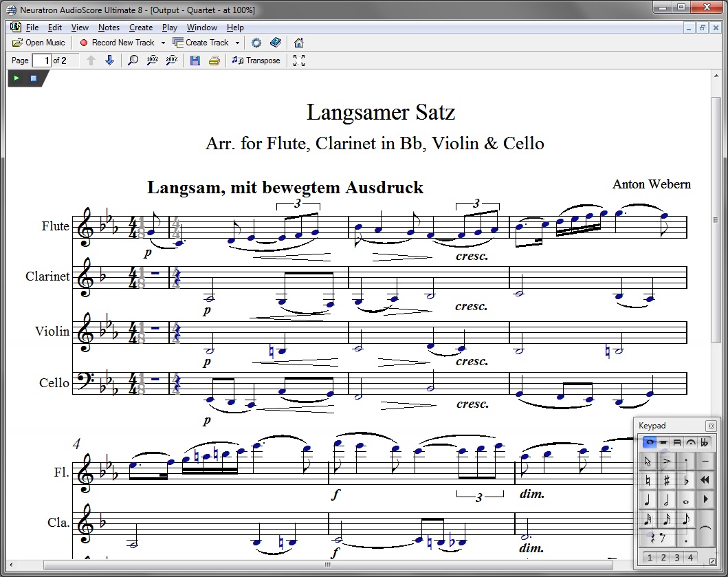Open the Create menu
Screen dimensions: 728x577
click(x=141, y=28)
